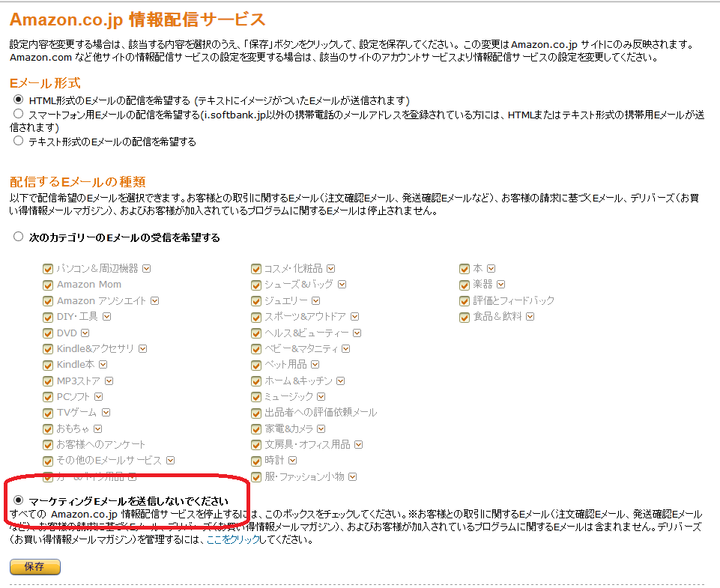
Task: Expand Kindle本 details arrow
Action: [x=103, y=365]
